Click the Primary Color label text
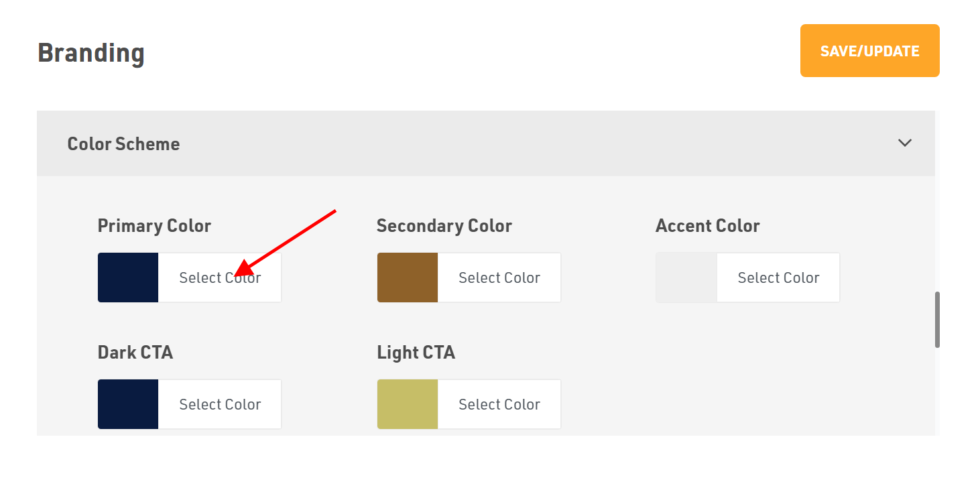This screenshot has width=980, height=490. (154, 226)
